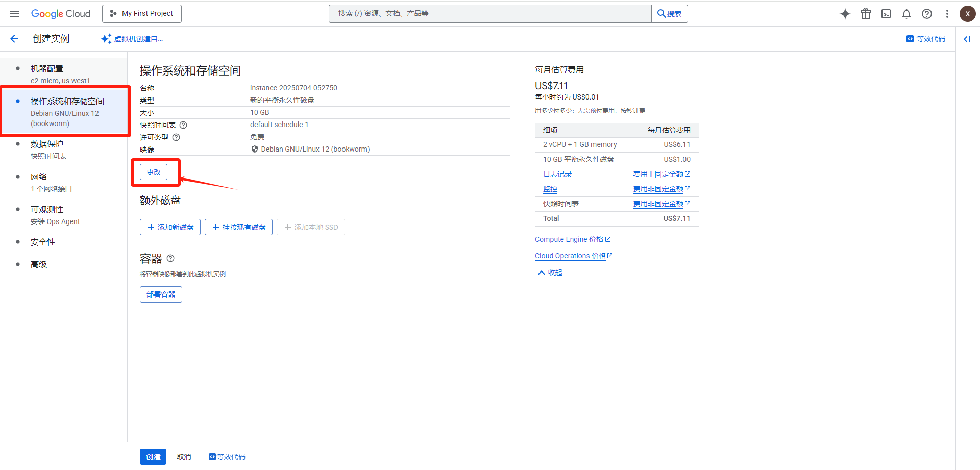Click 取消 at the bottom
Image resolution: width=980 pixels, height=470 pixels.
click(x=184, y=457)
